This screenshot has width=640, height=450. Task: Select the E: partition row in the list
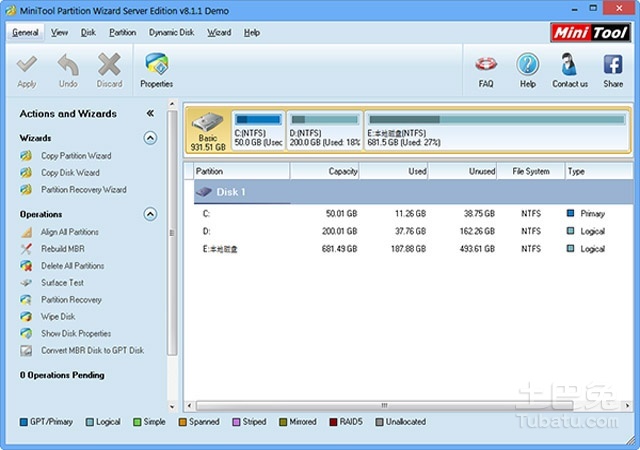click(413, 249)
